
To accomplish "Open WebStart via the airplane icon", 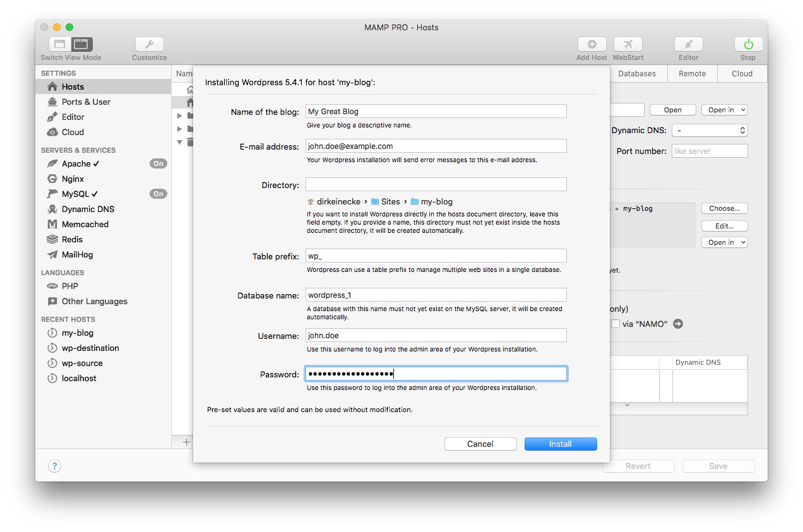I will pos(628,44).
